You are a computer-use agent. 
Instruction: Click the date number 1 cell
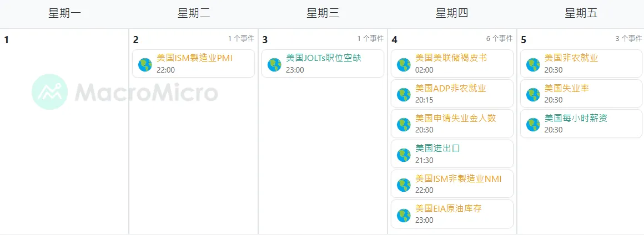coord(7,40)
